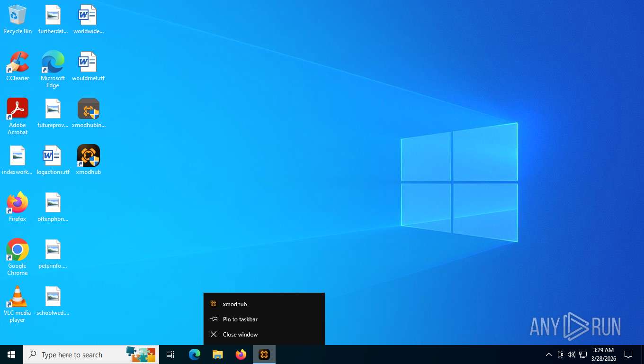Open the volume speaker tray icon
Viewport: 644px width, 364px height.
click(x=572, y=355)
